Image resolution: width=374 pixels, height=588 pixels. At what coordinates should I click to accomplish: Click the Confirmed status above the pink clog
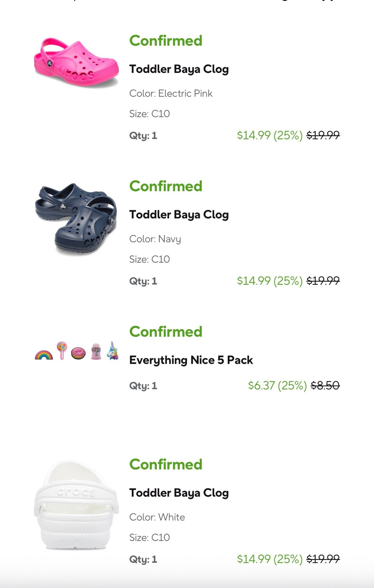point(166,41)
